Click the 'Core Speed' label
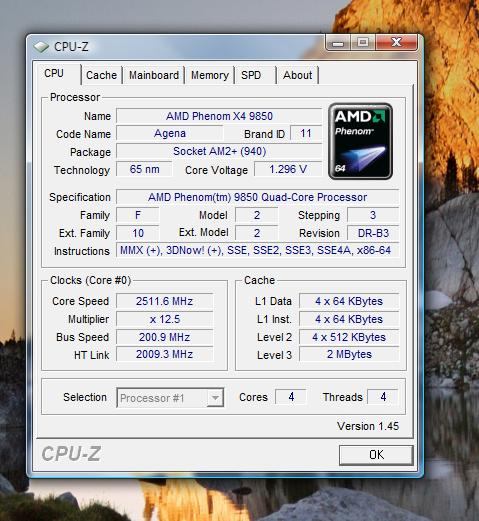479x521 pixels. [80, 301]
